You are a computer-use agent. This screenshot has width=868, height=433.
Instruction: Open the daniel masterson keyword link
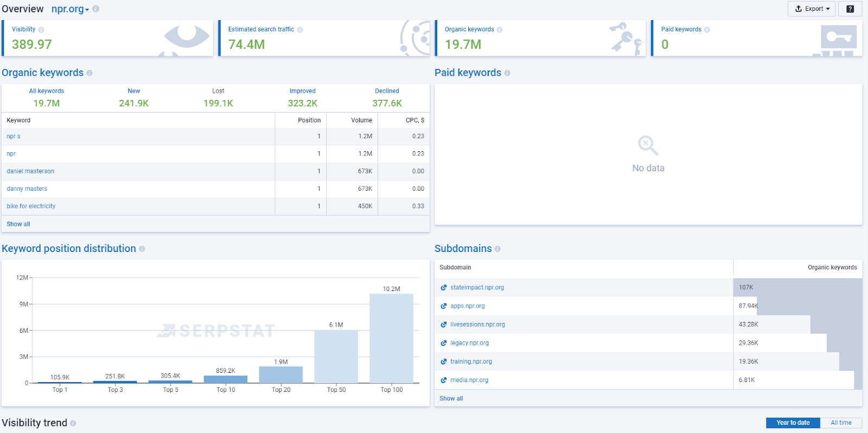[30, 171]
